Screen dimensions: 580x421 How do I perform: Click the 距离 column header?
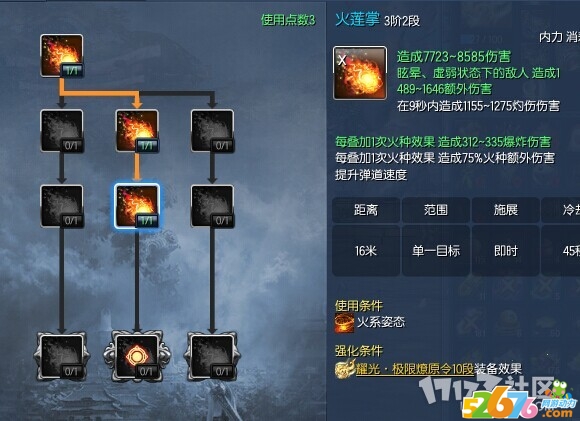[x=366, y=210]
